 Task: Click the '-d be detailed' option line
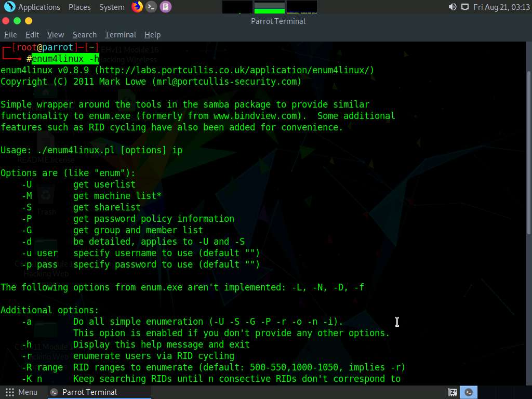pyautogui.click(x=134, y=242)
